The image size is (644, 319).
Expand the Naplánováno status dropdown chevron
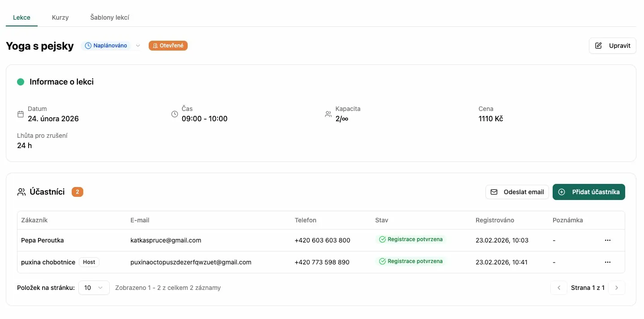(138, 46)
